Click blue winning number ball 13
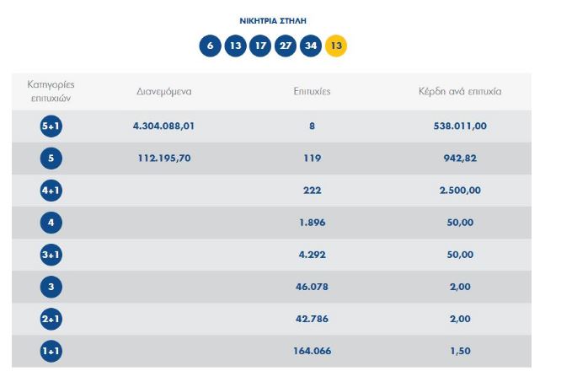The height and width of the screenshot is (382, 588). point(236,46)
